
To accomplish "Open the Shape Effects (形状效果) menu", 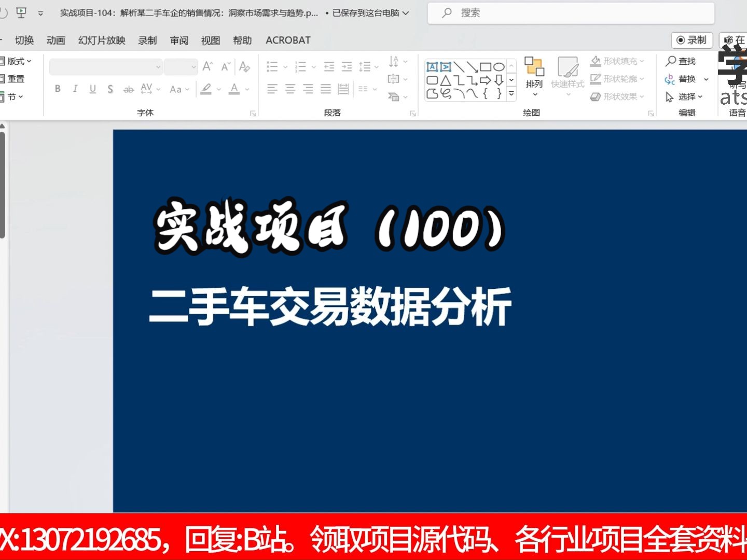I will [x=618, y=96].
